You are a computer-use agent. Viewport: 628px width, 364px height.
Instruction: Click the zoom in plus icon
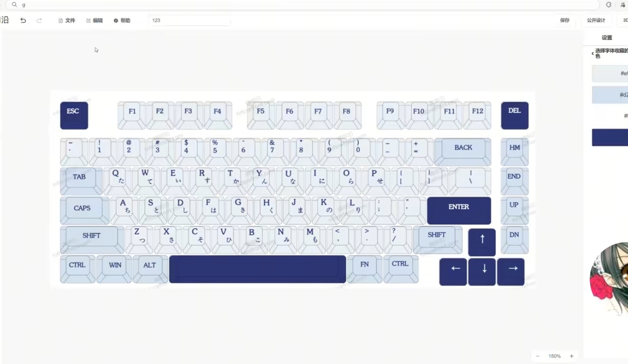[572, 356]
